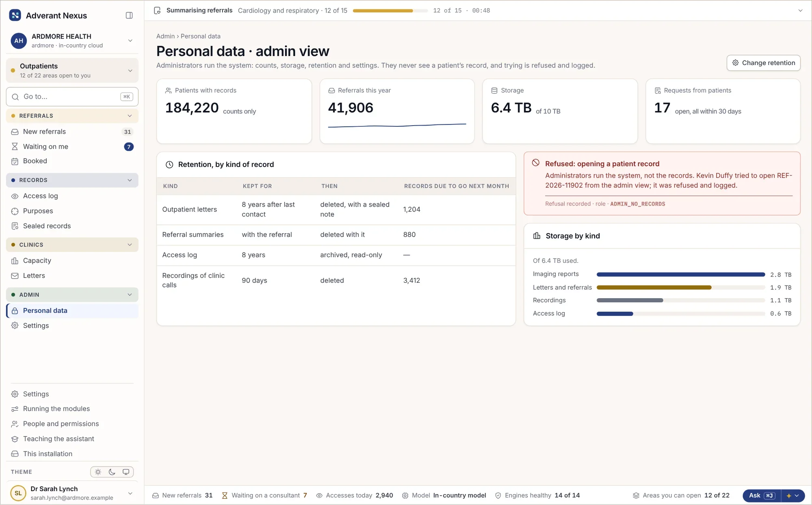Click the This installation icon

coord(15,454)
